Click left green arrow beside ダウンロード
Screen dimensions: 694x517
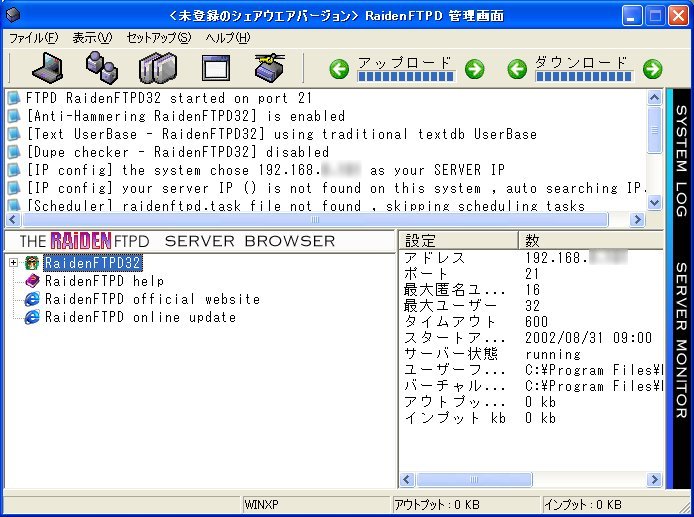(517, 69)
